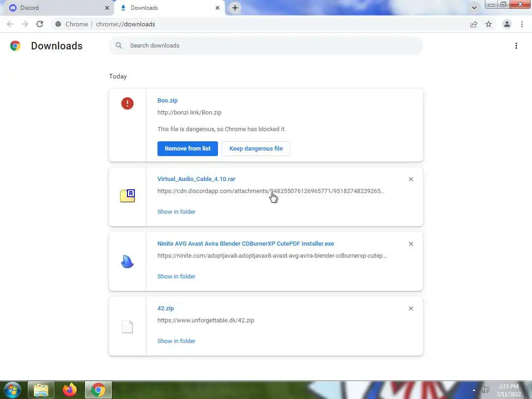Open Virtual_Audio_Cable_4.10.rar link

click(196, 179)
